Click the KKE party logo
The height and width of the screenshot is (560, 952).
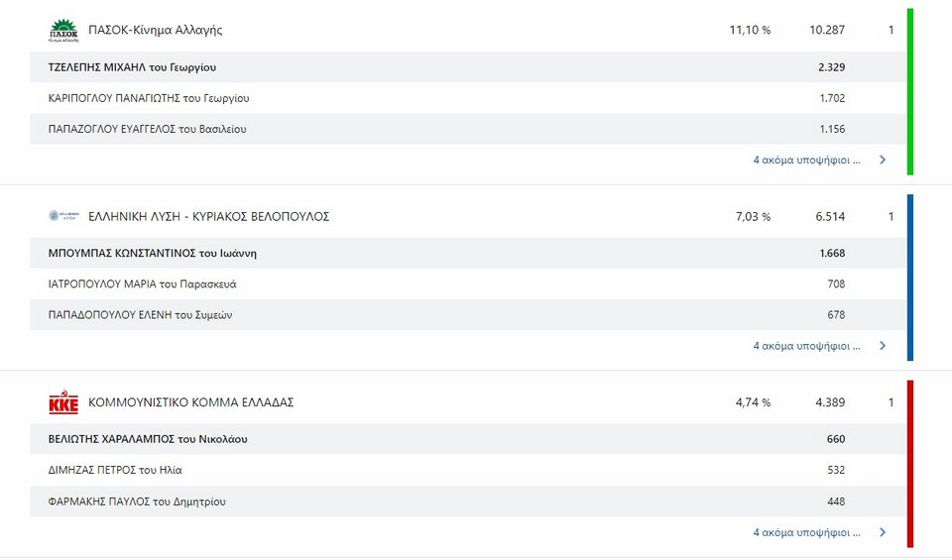pos(63,402)
